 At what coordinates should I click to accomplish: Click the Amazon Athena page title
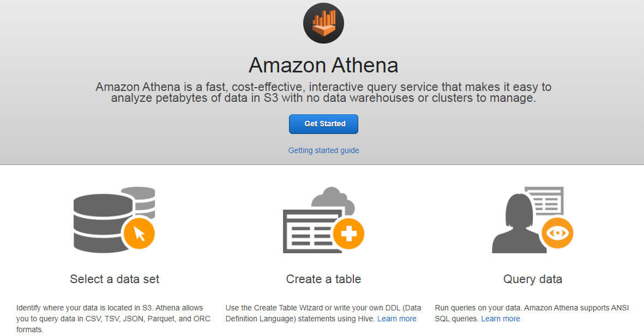(x=323, y=64)
